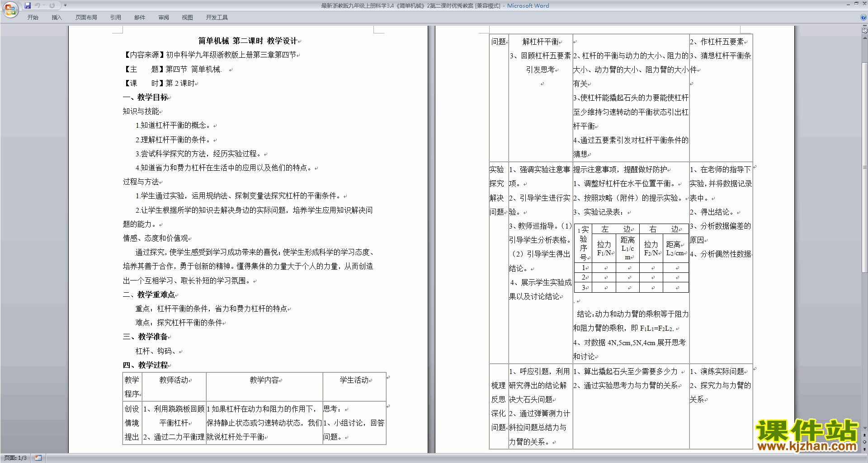Screen dimensions: 868x463
Task: Click the text 情感、态度和价值观
Action: point(155,239)
